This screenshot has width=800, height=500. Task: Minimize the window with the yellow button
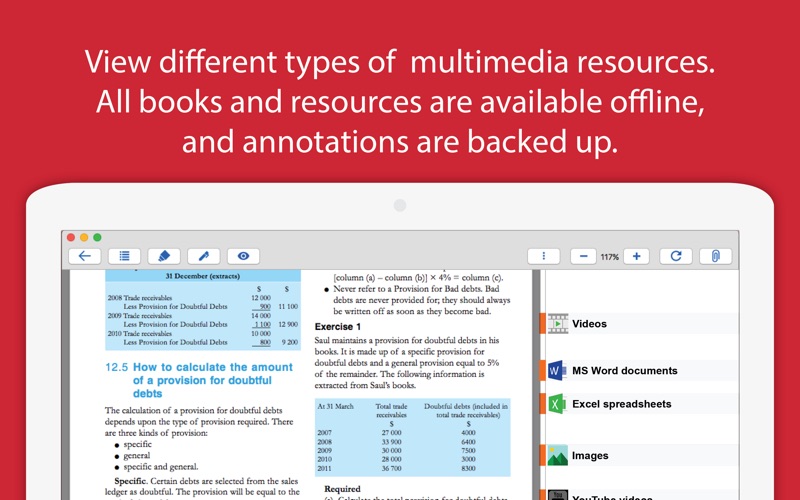[84, 237]
